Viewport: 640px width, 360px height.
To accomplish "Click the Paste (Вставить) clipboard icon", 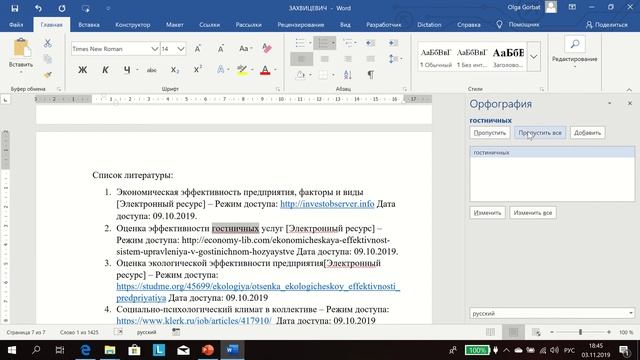I will (21, 48).
